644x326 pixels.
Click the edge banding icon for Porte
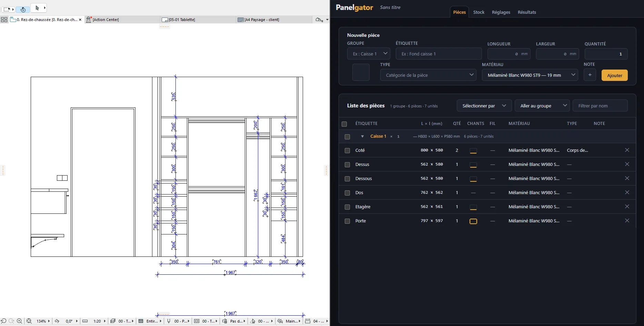click(x=473, y=221)
